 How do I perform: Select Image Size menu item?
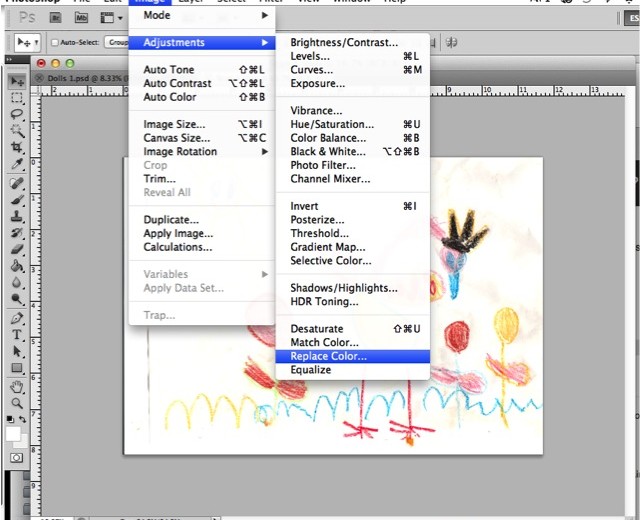point(202,124)
